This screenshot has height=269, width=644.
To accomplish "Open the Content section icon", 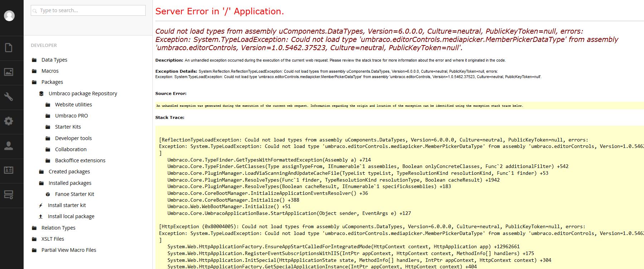I will coord(9,48).
